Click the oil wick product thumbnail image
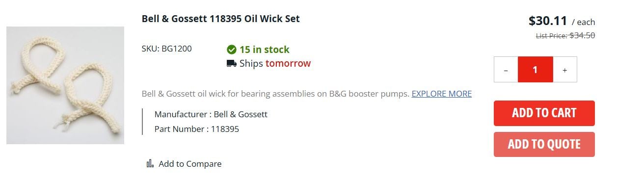644x180 pixels. coord(65,85)
